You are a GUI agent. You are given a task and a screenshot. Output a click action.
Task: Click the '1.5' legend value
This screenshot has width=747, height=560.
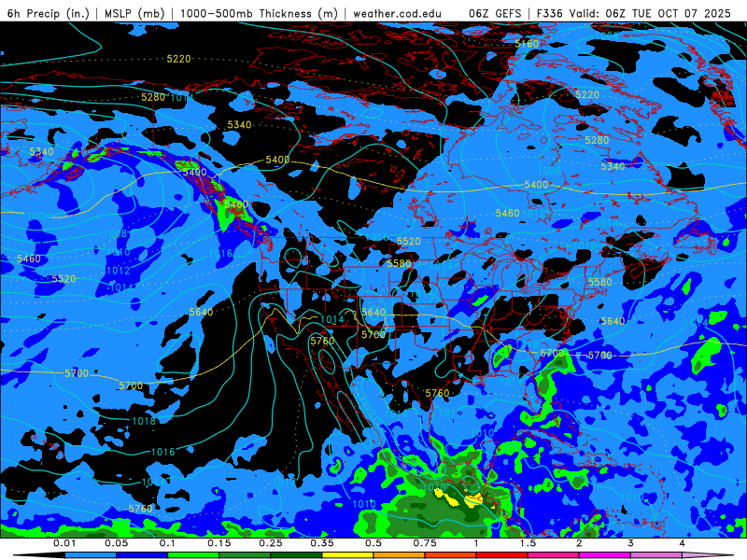coord(528,543)
